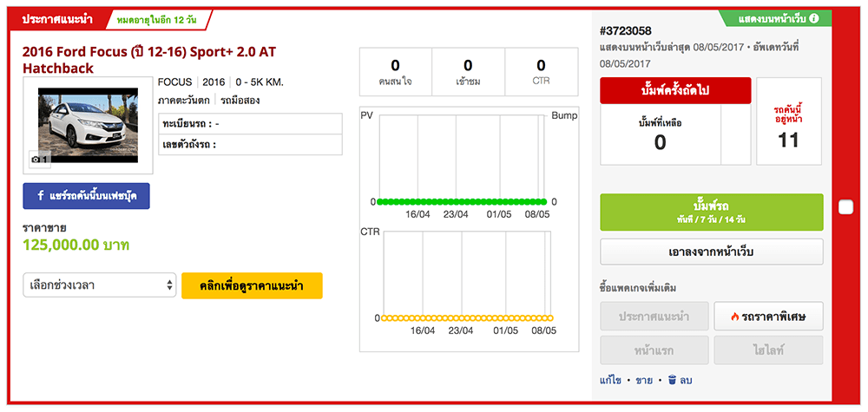This screenshot has height=412, width=868.
Task: Click the info icon beside แสดงบนหน้าเว็บ
Action: coord(814,18)
